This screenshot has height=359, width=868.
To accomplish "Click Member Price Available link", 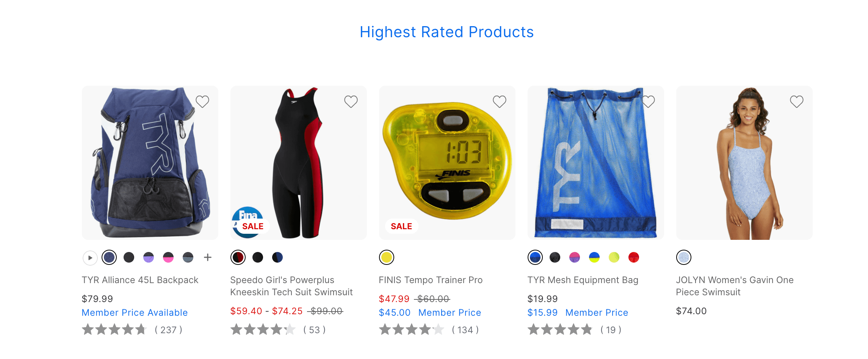I will click(x=135, y=313).
